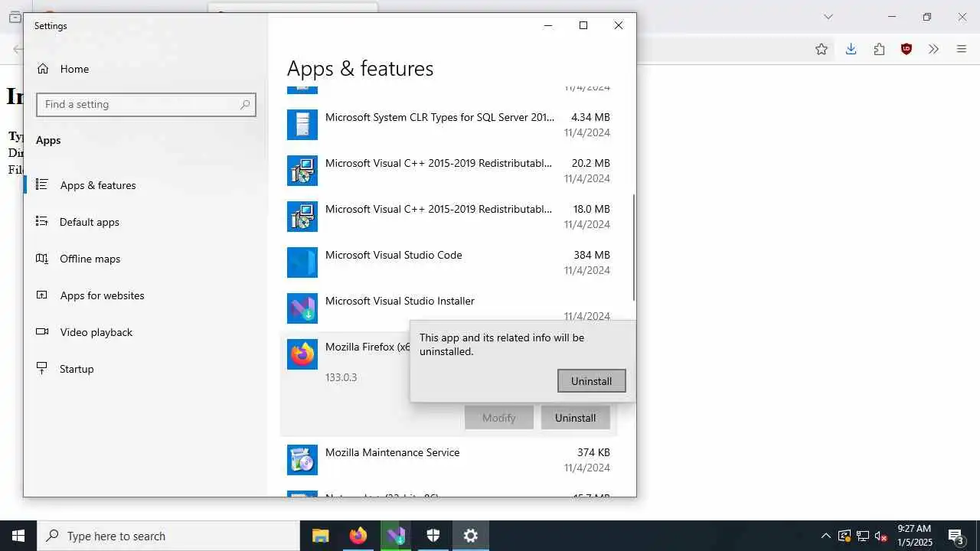The width and height of the screenshot is (980, 551).
Task: Open the Windows Start menu
Action: pos(18,536)
